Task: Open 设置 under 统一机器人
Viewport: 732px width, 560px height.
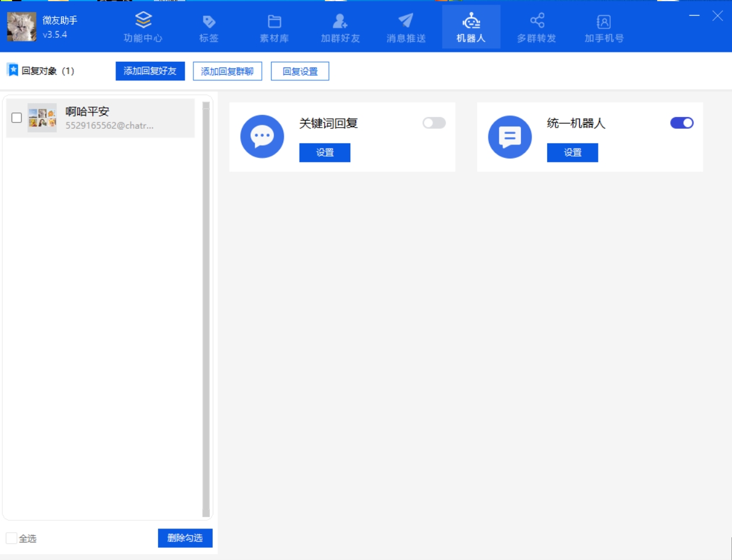Action: point(572,153)
